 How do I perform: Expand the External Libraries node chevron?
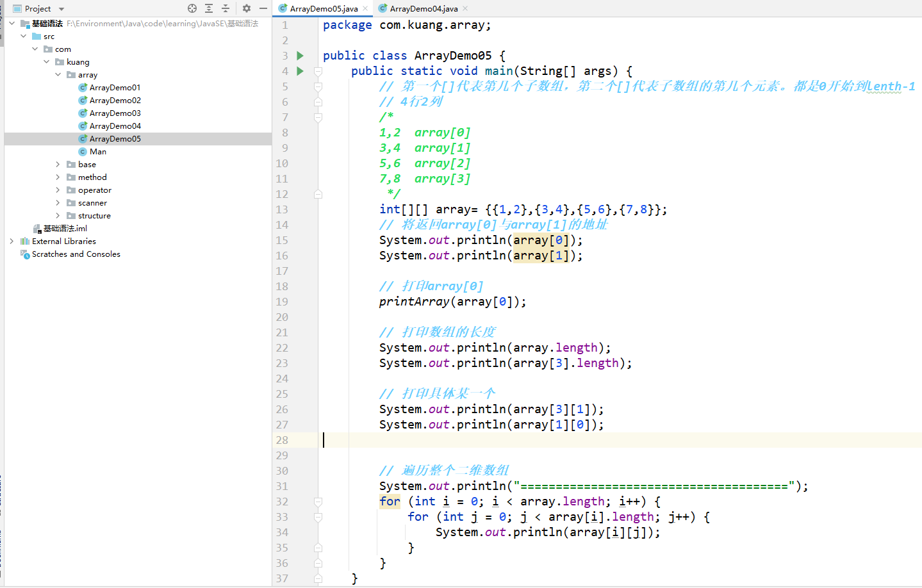coord(12,241)
